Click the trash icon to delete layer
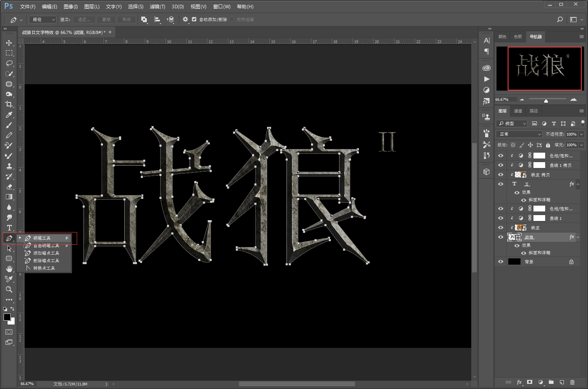The width and height of the screenshot is (588, 389). point(572,382)
